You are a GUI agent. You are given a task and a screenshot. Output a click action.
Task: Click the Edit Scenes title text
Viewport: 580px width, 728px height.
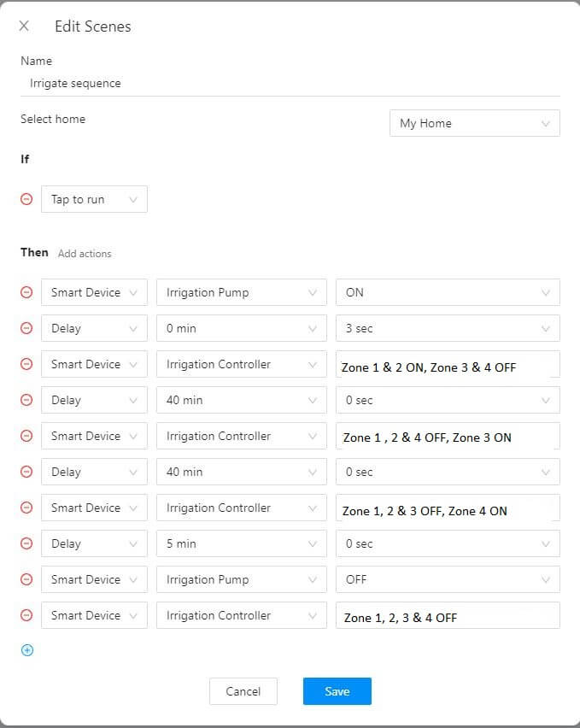[93, 26]
